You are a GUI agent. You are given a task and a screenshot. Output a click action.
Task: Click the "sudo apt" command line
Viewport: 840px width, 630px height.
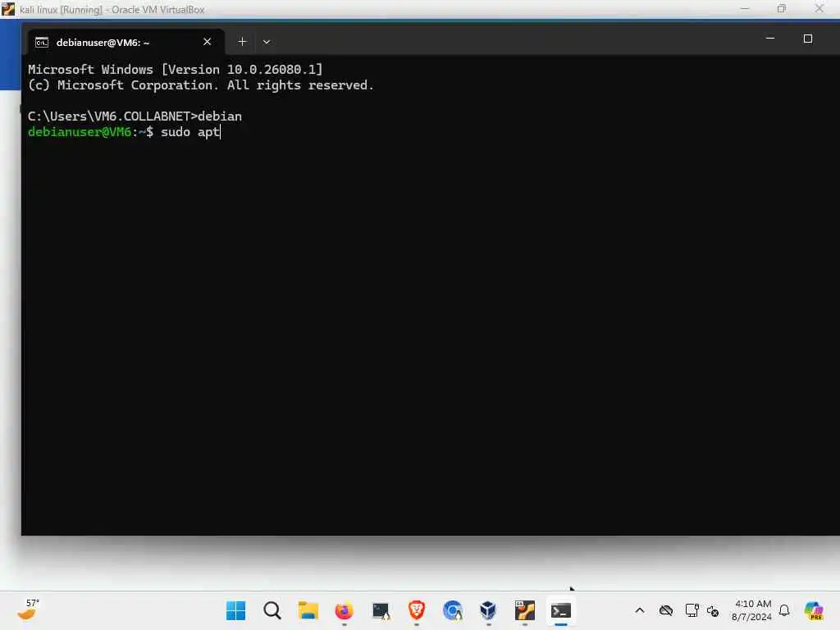[190, 132]
